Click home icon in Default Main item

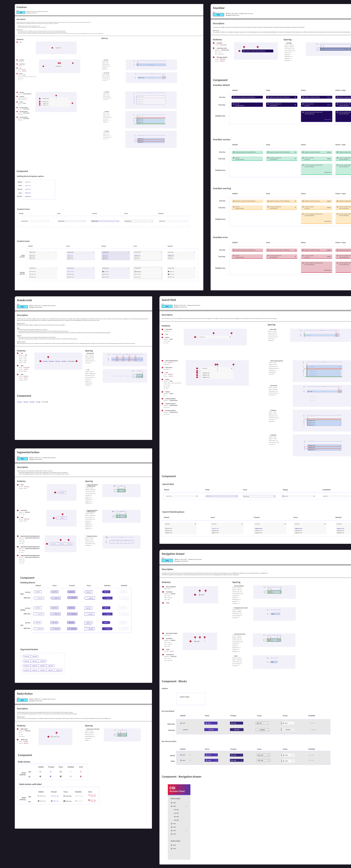(181, 723)
